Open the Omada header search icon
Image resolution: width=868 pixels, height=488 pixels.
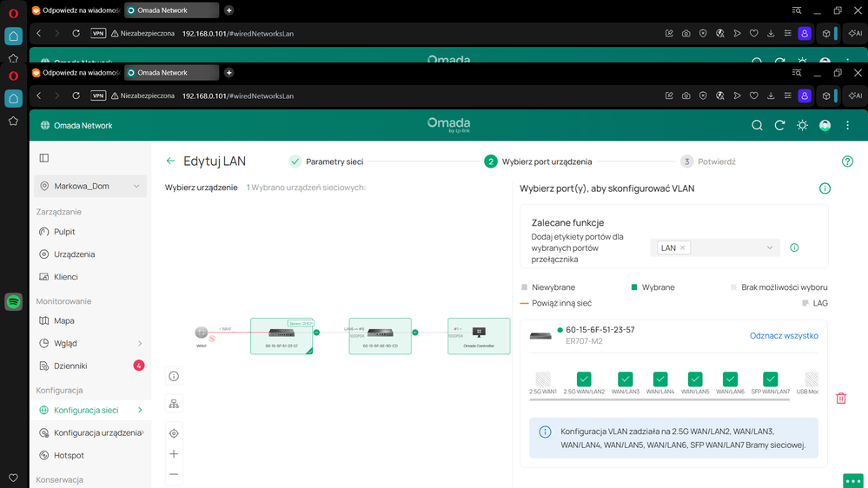pos(757,126)
